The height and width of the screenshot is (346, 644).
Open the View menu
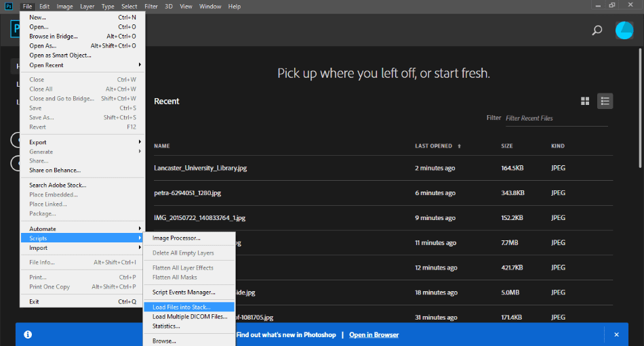pyautogui.click(x=186, y=7)
